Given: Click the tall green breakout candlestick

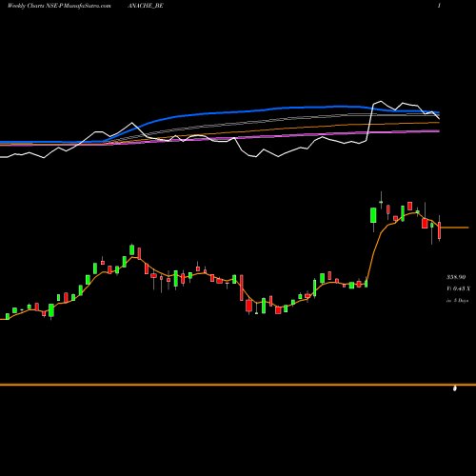Looking at the screenshot, I should coord(373,215).
